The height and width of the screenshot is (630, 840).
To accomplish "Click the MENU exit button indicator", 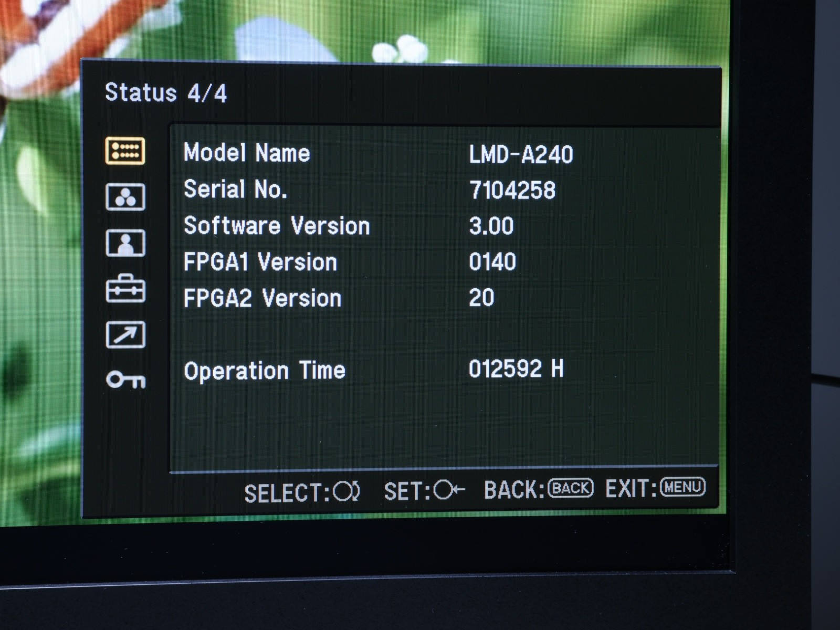I will click(683, 487).
